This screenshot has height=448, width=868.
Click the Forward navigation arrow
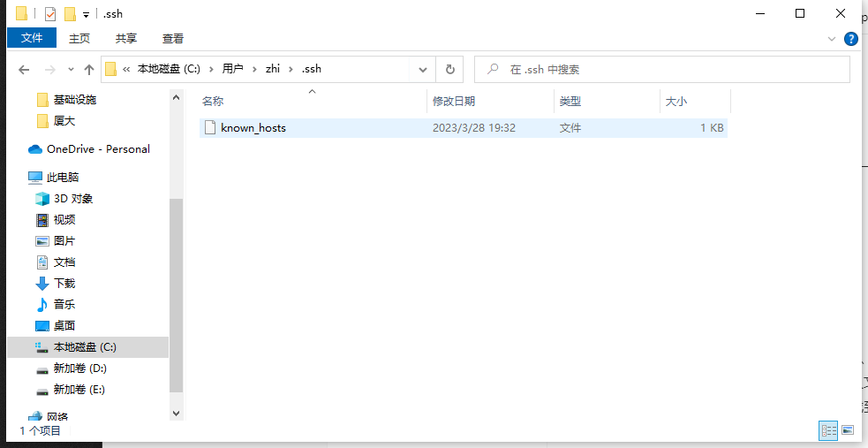pyautogui.click(x=49, y=69)
